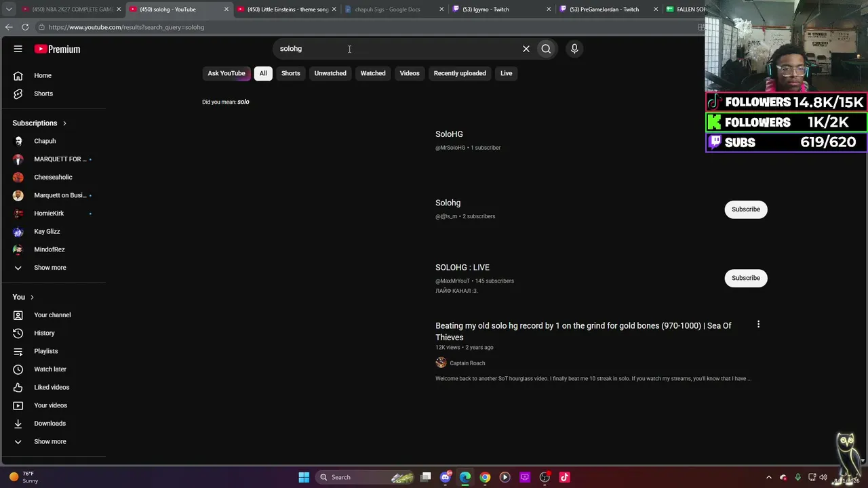Image resolution: width=868 pixels, height=488 pixels.
Task: Reload the YouTube page
Action: tap(25, 27)
